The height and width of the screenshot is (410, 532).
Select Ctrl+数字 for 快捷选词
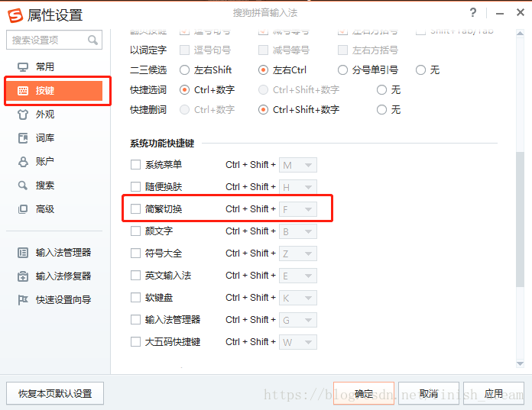point(184,90)
